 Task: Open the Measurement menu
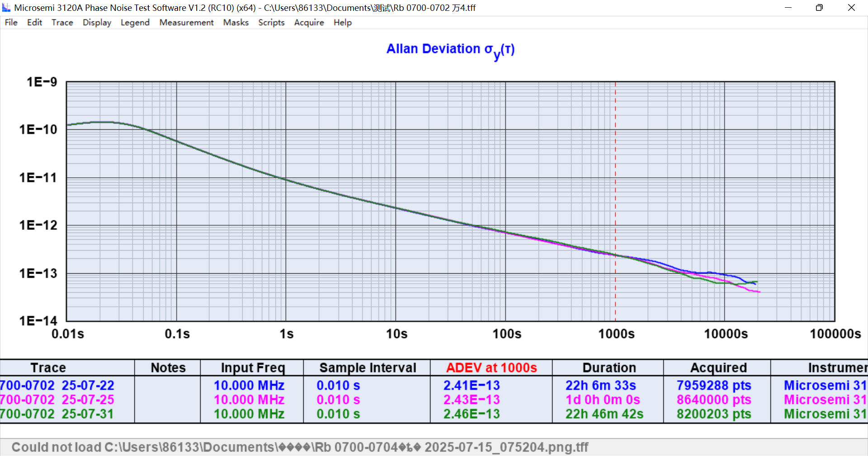[186, 23]
